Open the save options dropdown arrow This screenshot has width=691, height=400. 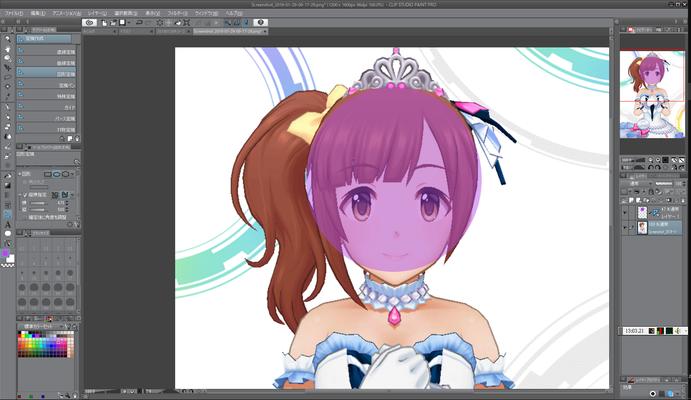coord(129,22)
